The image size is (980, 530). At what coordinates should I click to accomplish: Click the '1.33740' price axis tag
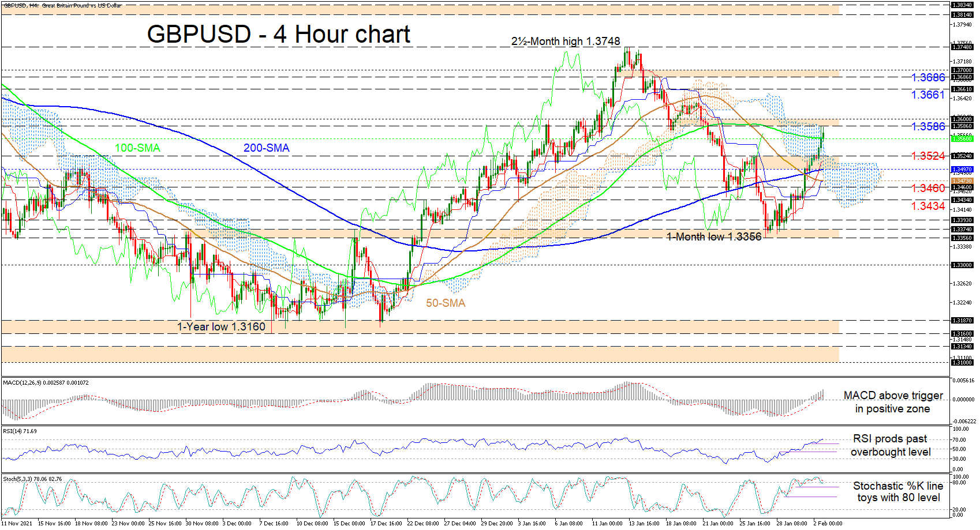click(x=962, y=230)
